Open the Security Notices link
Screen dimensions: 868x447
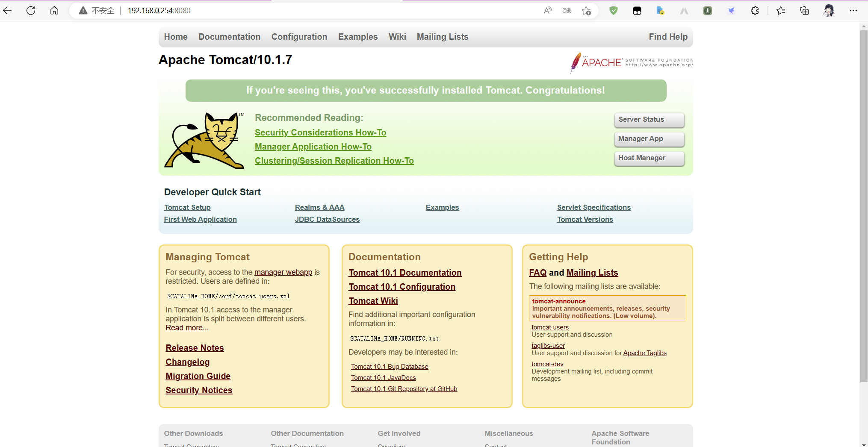(x=199, y=390)
